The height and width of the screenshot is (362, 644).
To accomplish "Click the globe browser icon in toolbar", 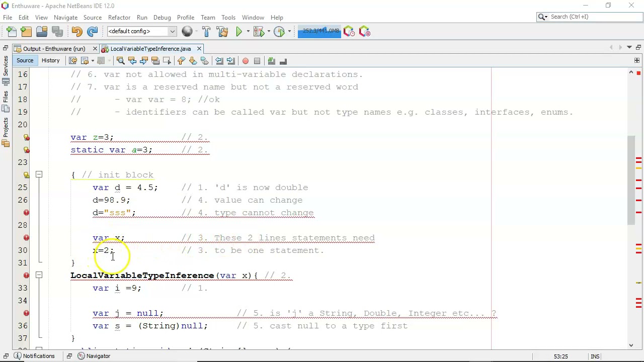I will point(187,32).
